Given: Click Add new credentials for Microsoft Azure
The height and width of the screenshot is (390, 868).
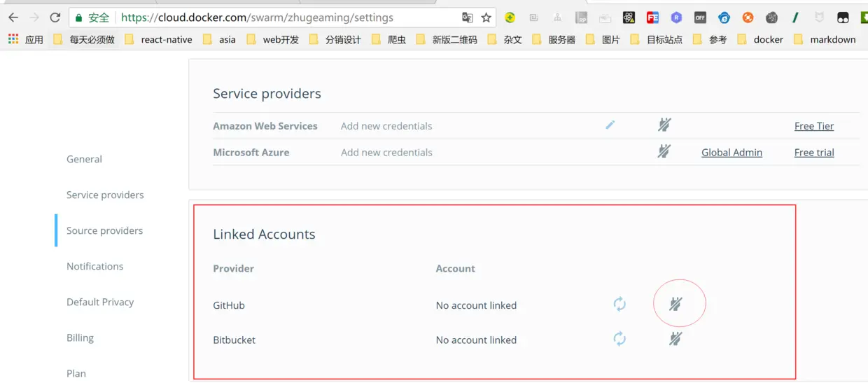Looking at the screenshot, I should 386,152.
